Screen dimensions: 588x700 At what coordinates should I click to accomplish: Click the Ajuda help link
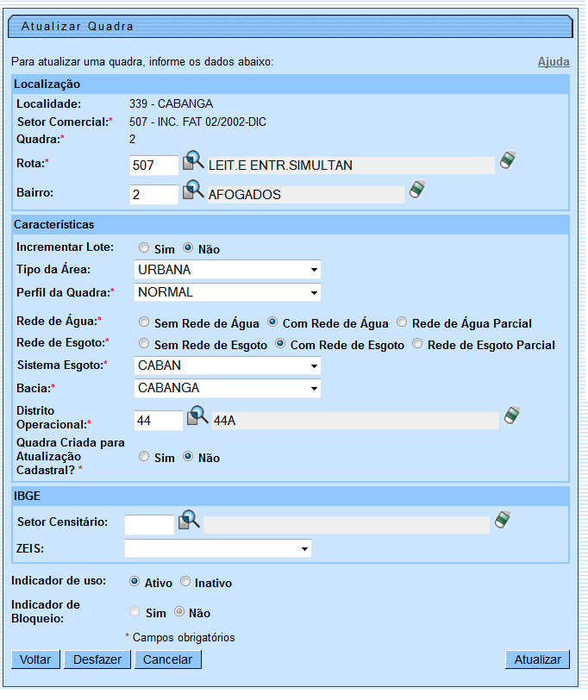[x=553, y=62]
